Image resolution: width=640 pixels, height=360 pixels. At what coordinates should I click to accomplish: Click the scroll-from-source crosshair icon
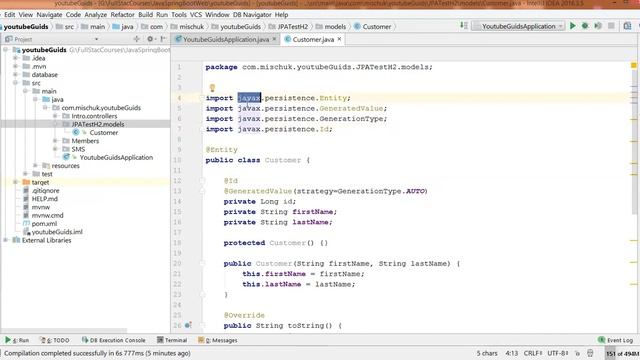[136, 39]
